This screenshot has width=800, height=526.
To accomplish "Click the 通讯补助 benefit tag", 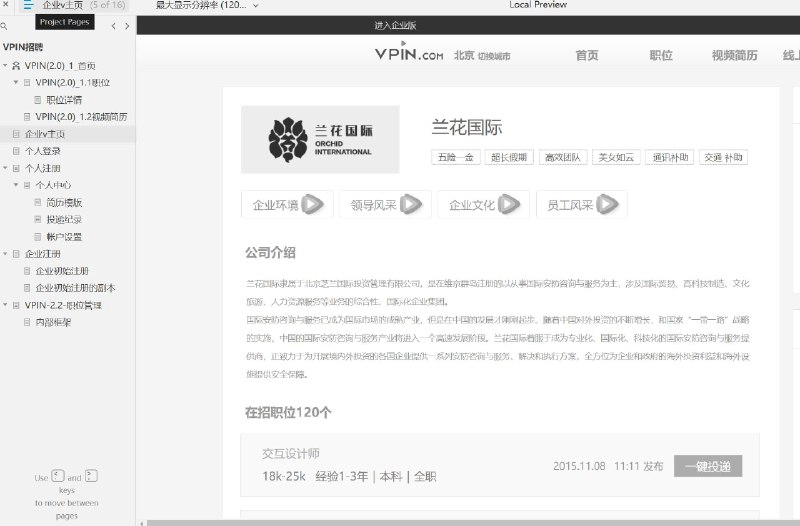I will coord(669,157).
